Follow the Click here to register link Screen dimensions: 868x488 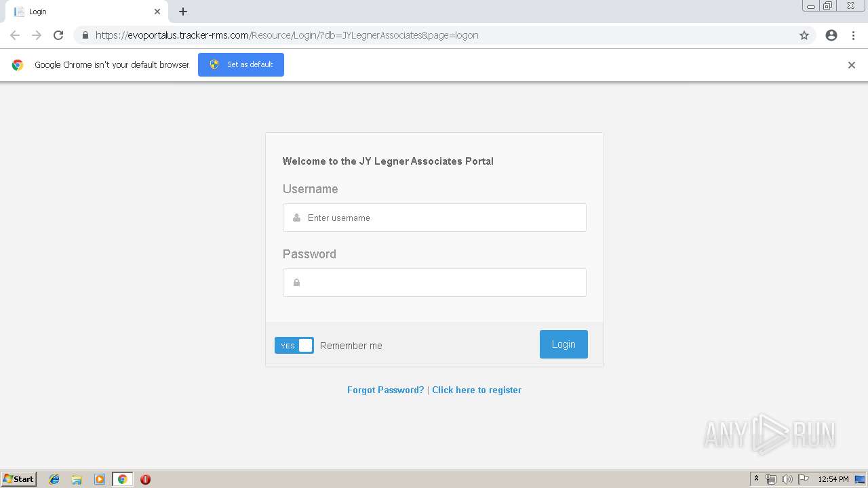click(477, 390)
